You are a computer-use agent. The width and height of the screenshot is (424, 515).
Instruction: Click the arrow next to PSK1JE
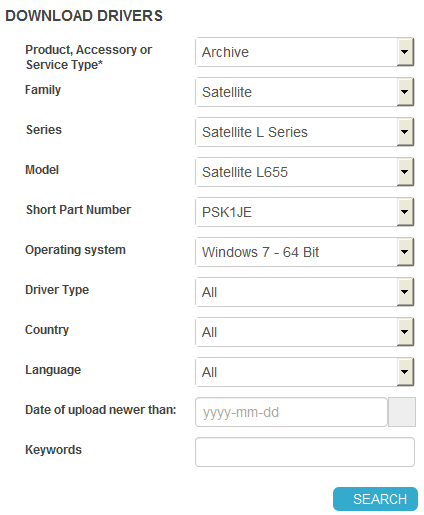pyautogui.click(x=405, y=212)
